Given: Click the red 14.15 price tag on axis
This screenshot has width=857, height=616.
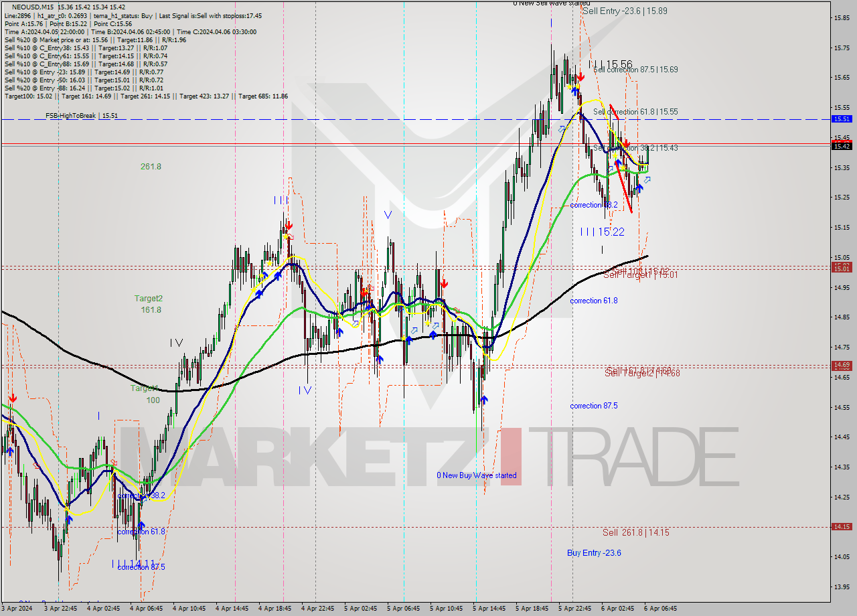Looking at the screenshot, I should click(x=841, y=526).
